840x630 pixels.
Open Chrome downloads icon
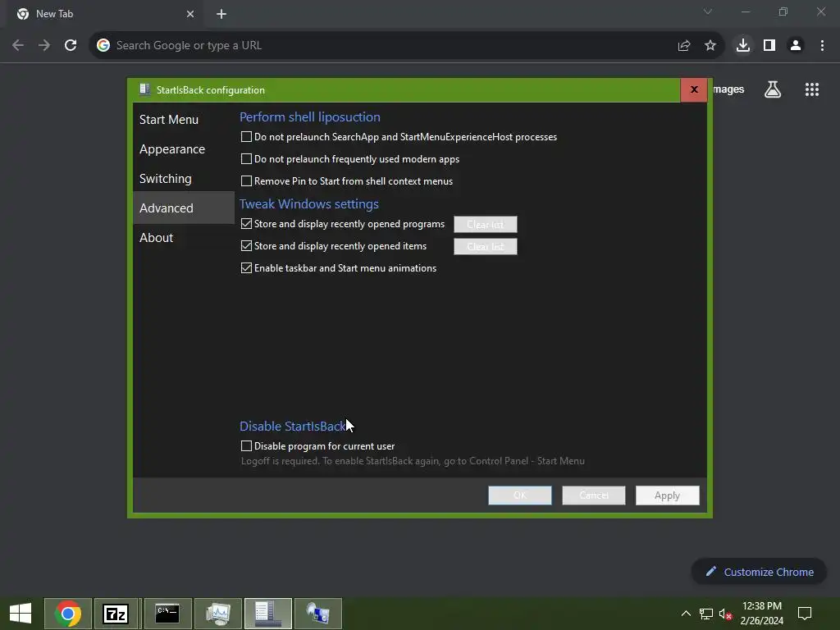coord(743,46)
